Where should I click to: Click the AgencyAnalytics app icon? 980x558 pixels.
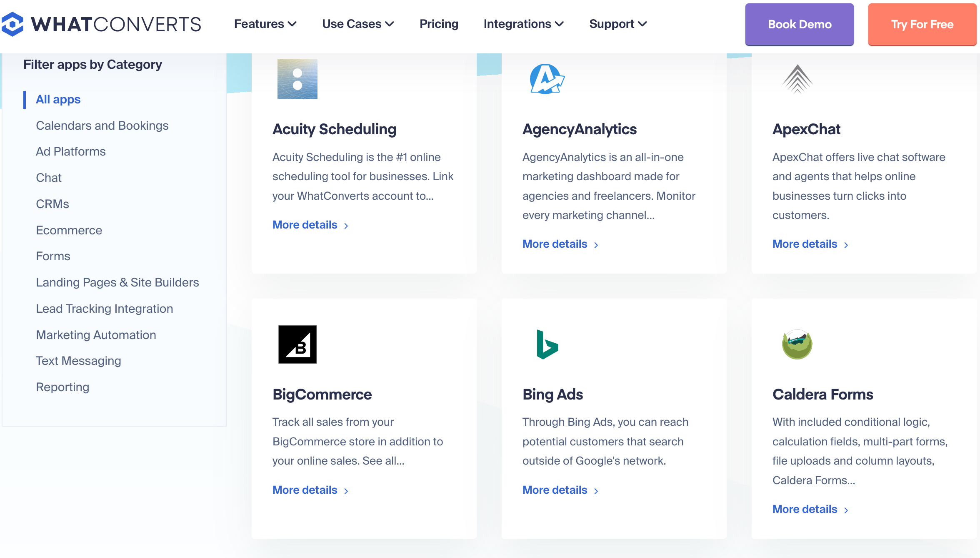546,79
